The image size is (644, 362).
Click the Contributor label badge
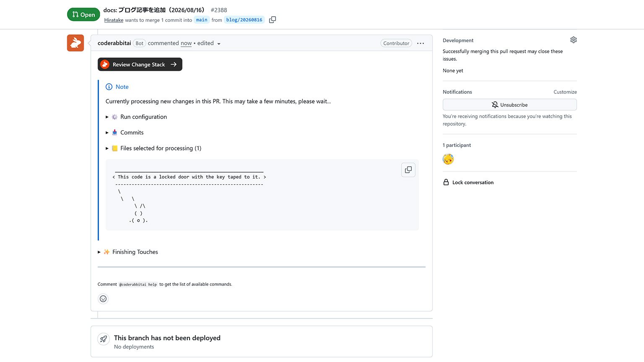396,43
